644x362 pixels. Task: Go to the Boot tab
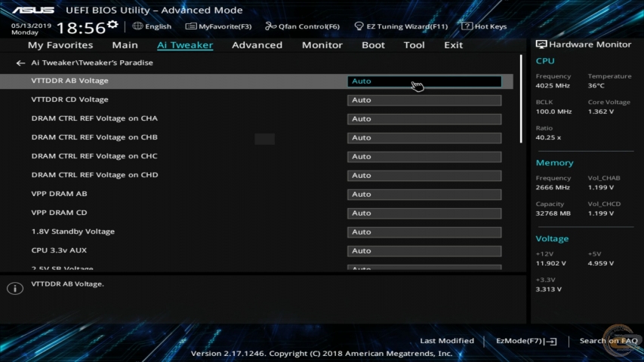373,44
